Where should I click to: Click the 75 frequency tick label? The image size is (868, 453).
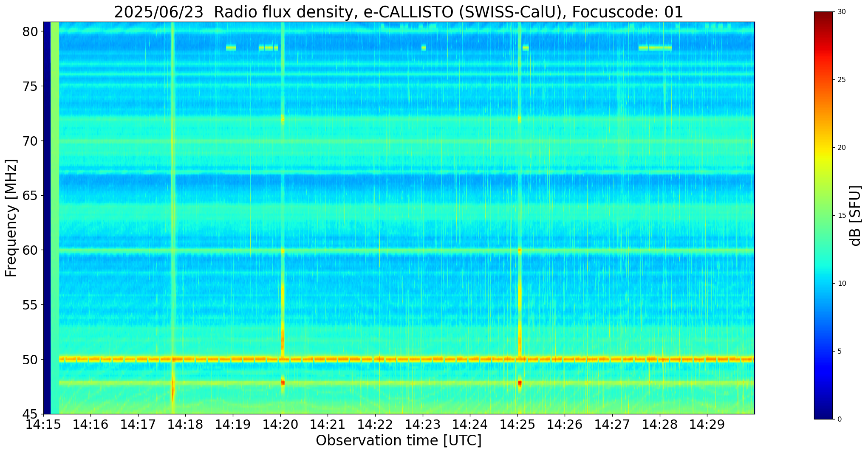[x=30, y=87]
